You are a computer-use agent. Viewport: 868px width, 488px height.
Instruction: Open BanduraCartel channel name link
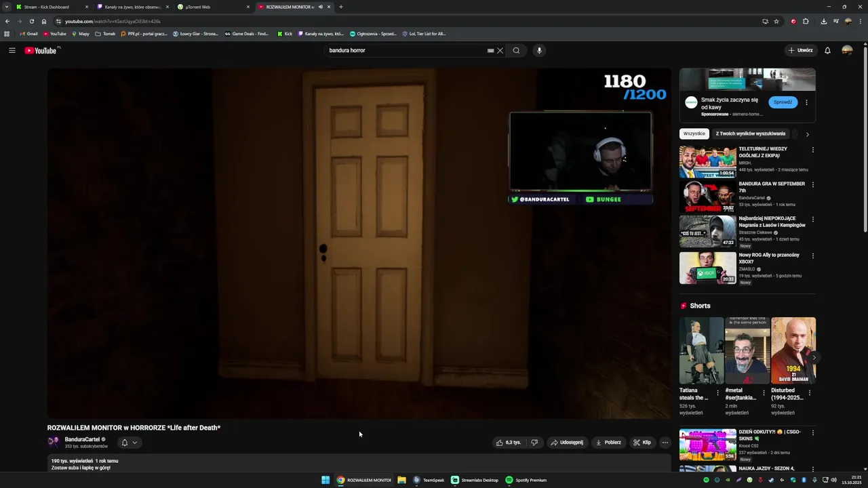coord(82,439)
